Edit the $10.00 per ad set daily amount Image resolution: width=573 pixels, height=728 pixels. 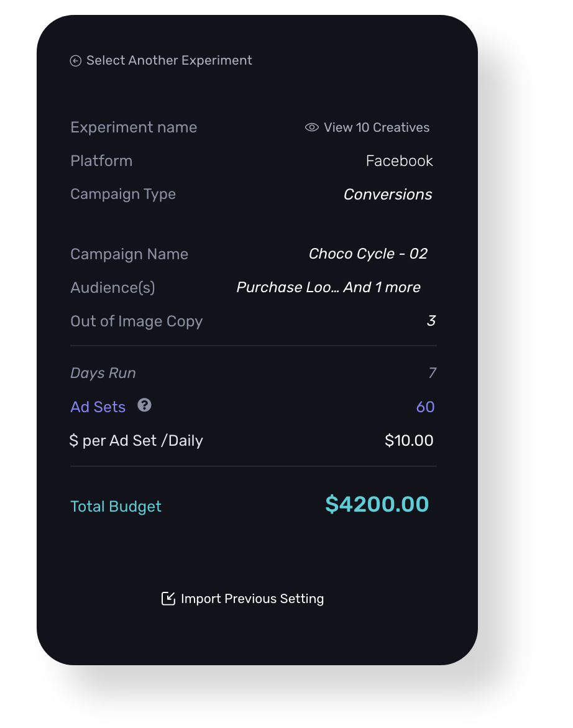(409, 441)
